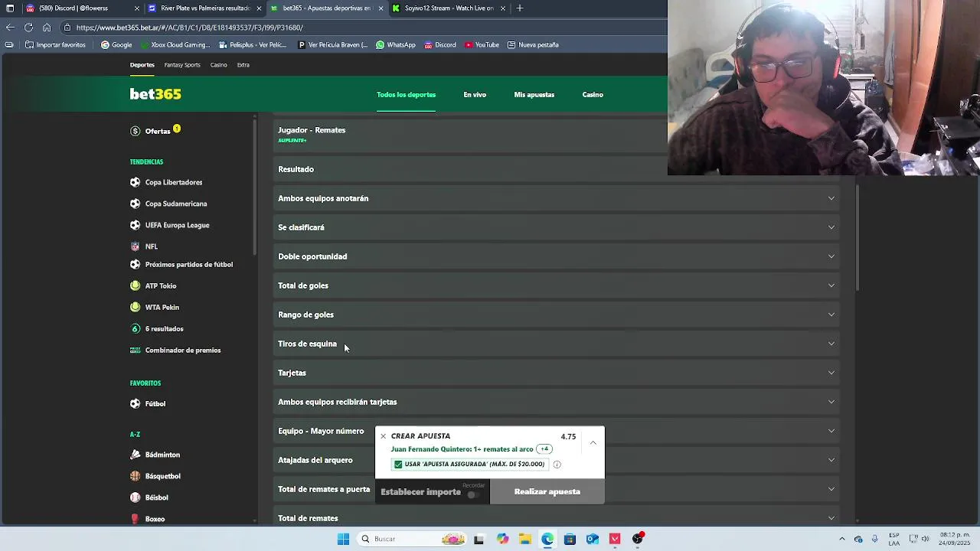Click the bet365 logo

pyautogui.click(x=155, y=94)
